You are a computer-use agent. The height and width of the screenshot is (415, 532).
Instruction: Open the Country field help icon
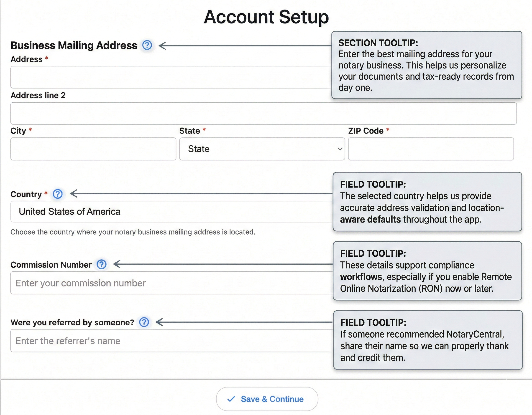[x=58, y=194]
